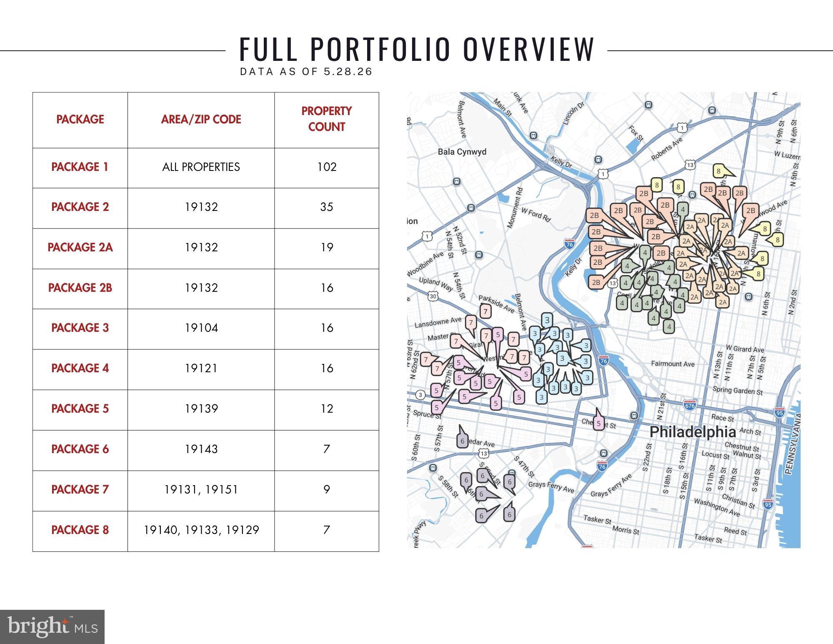Viewport: 833px width, 644px height.
Task: Select the PACKAGE 4 row label
Action: coord(80,368)
